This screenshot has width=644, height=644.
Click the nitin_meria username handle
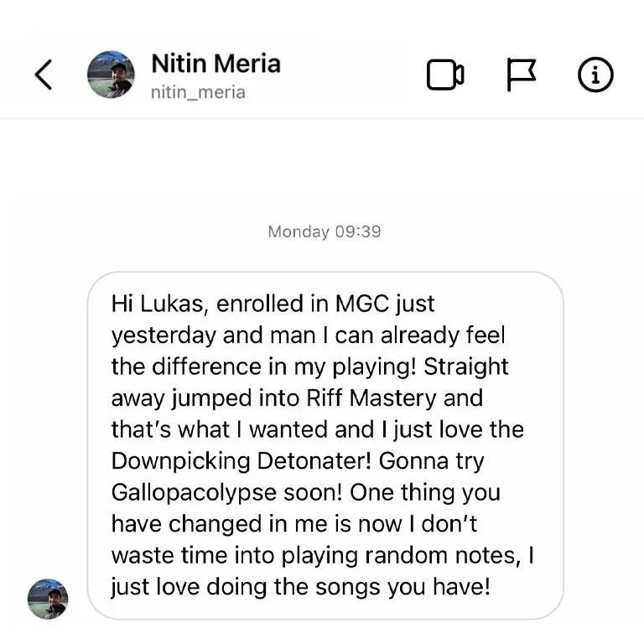click(198, 92)
